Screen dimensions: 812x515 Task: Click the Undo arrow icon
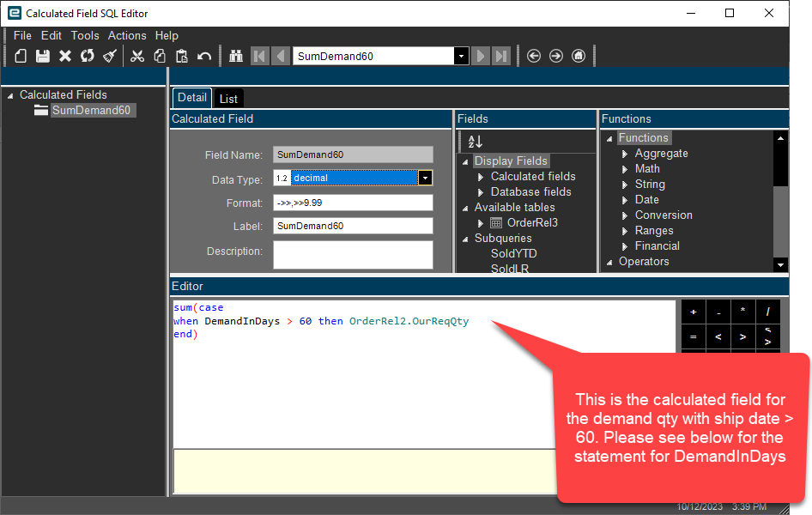(204, 56)
